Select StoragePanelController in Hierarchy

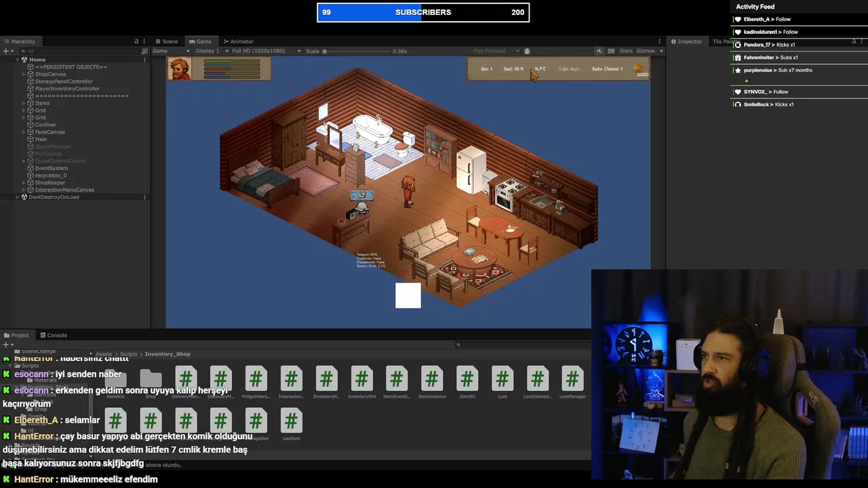[64, 81]
